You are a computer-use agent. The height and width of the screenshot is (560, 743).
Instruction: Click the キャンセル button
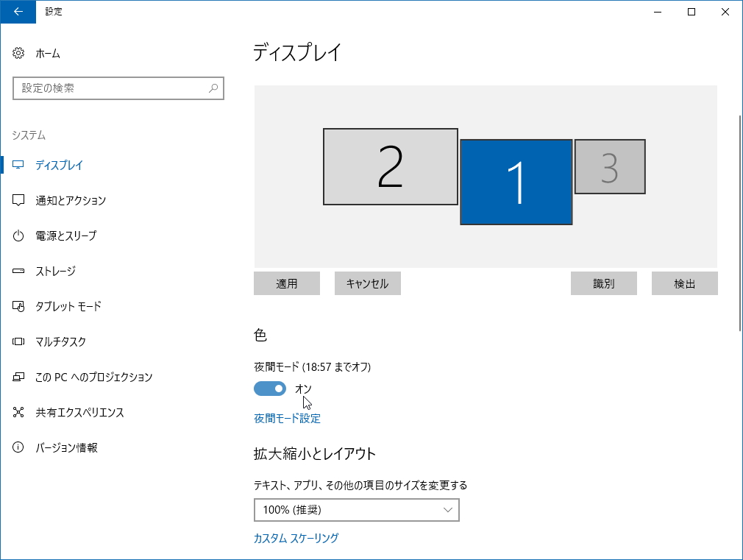click(x=367, y=283)
